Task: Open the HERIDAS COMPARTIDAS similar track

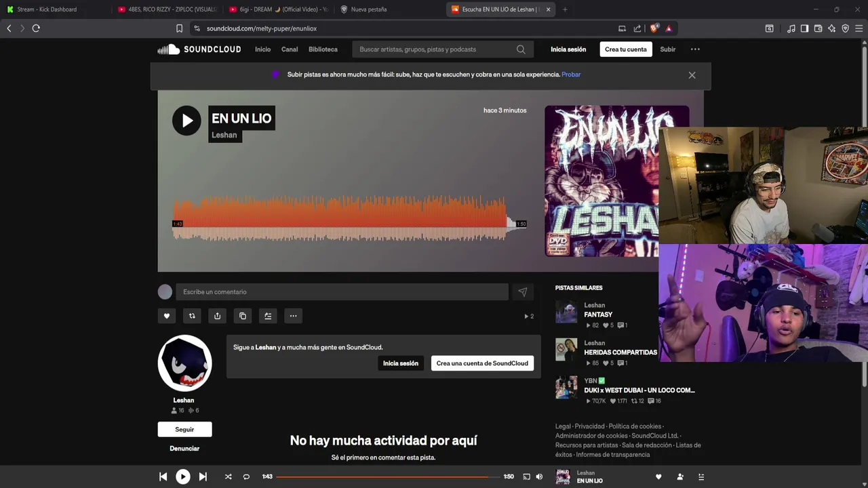Action: [620, 352]
